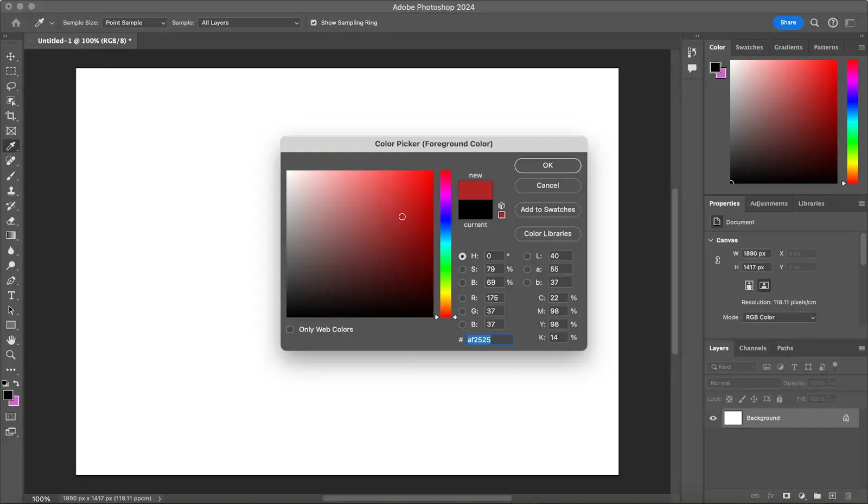Image resolution: width=868 pixels, height=504 pixels.
Task: Enable Only Web Colors checkbox
Action: [290, 329]
